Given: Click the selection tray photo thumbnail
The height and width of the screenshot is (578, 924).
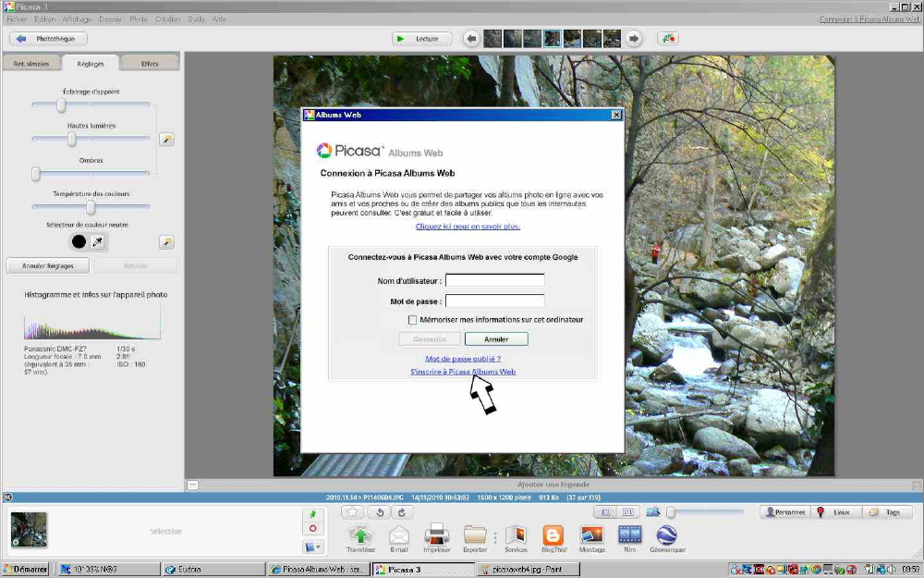Looking at the screenshot, I should click(x=29, y=529).
